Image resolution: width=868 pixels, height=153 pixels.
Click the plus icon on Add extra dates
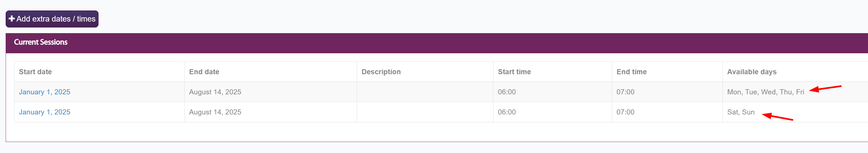(12, 19)
